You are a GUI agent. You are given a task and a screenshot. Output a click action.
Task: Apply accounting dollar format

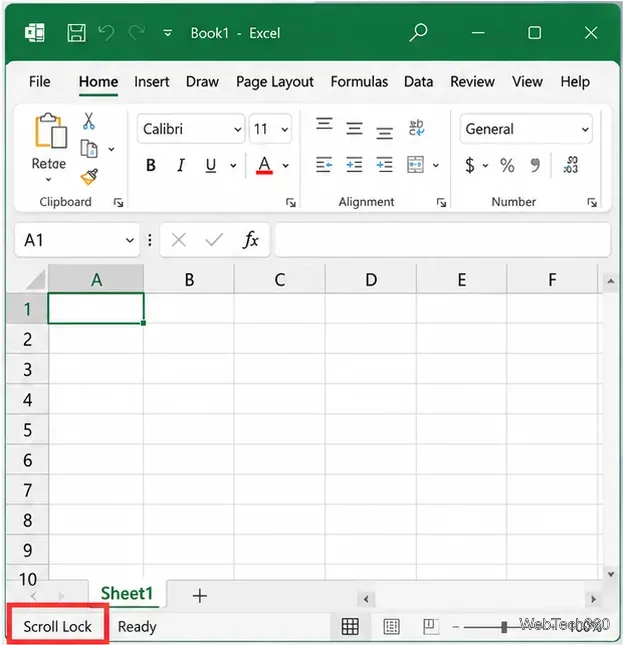click(x=470, y=165)
